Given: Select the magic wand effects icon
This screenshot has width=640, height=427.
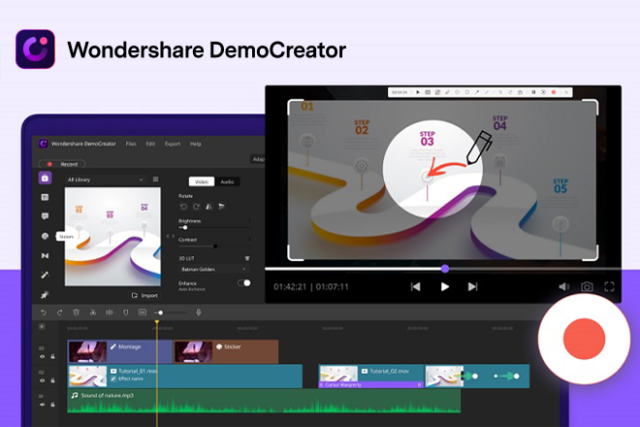Looking at the screenshot, I should pos(45,274).
